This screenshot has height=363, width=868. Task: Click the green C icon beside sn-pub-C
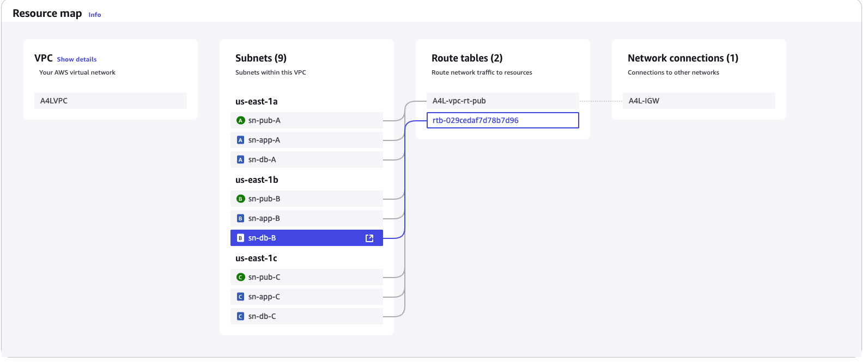(x=240, y=277)
